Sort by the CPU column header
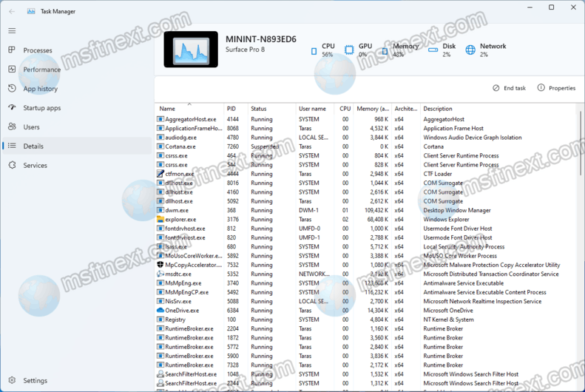Screen dimensions: 585x392 344,109
